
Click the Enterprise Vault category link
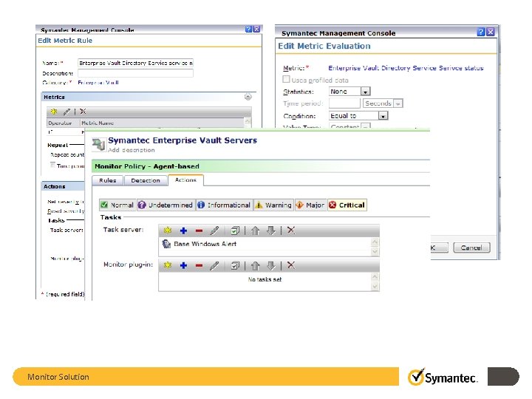coord(98,83)
